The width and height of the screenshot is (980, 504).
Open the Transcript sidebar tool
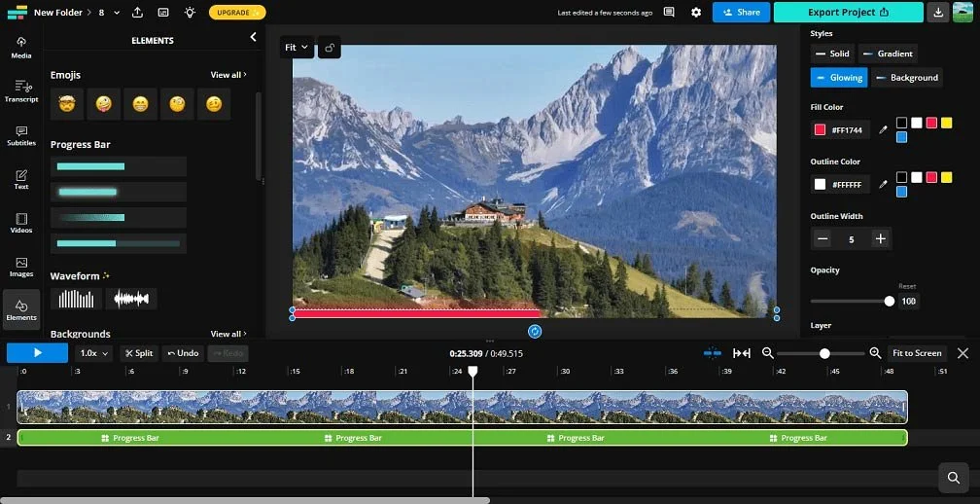(x=21, y=91)
